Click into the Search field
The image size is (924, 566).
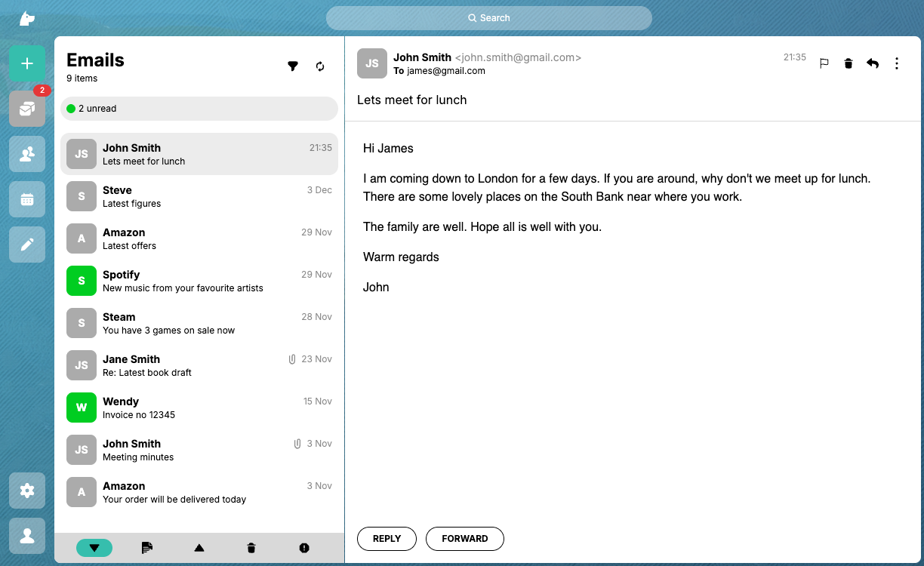(x=488, y=18)
